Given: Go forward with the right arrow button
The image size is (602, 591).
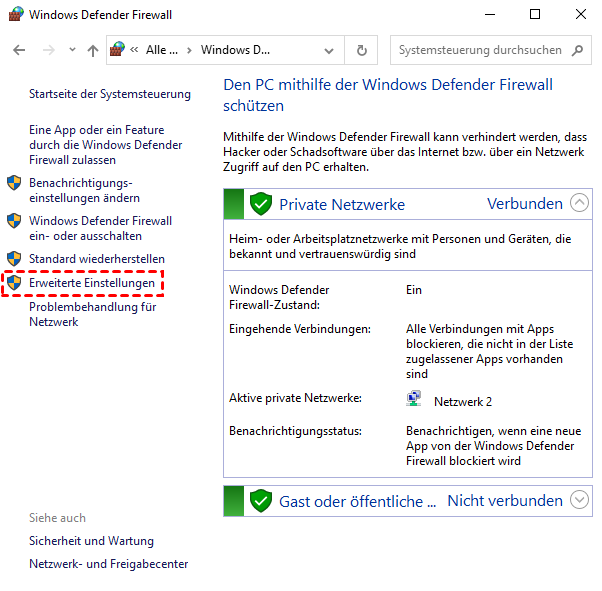Looking at the screenshot, I should (48, 50).
